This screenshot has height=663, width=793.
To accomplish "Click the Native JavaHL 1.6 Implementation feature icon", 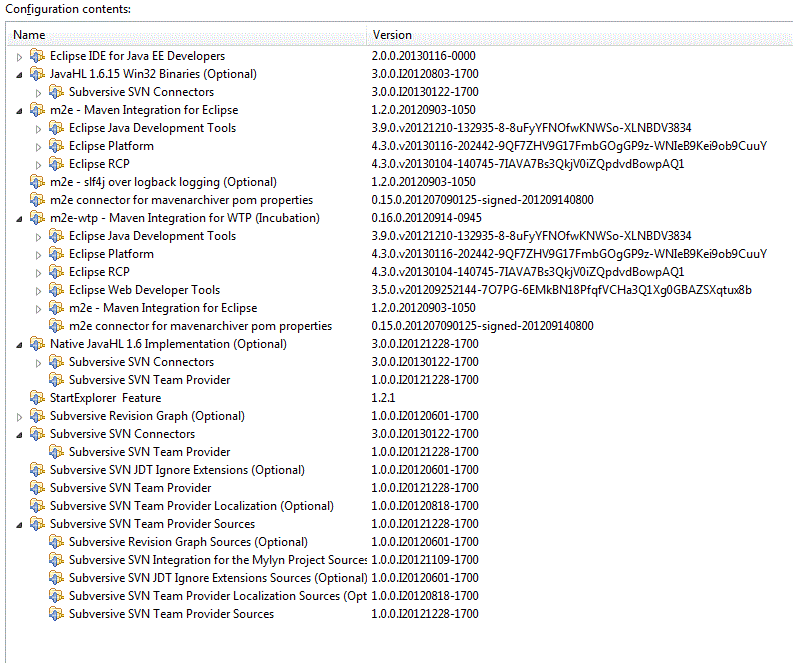I will click(x=37, y=344).
